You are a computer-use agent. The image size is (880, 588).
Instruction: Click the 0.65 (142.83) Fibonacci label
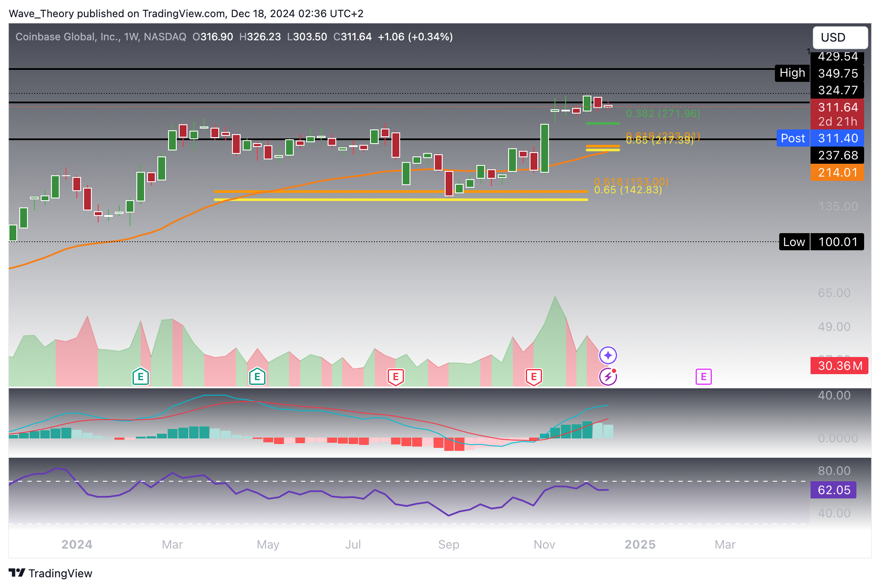point(628,190)
